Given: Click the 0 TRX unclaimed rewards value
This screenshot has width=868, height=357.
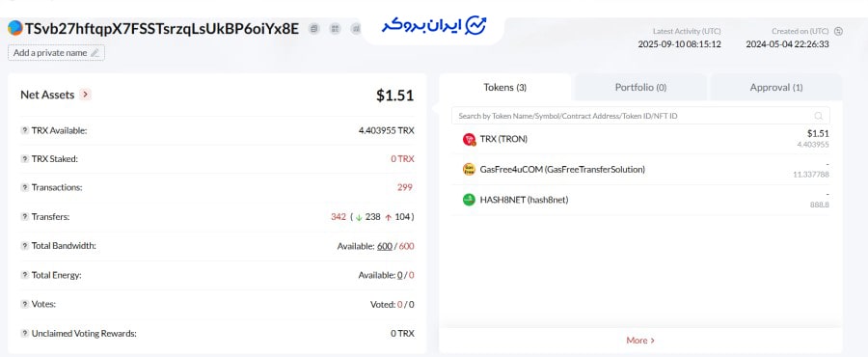Looking at the screenshot, I should 402,334.
